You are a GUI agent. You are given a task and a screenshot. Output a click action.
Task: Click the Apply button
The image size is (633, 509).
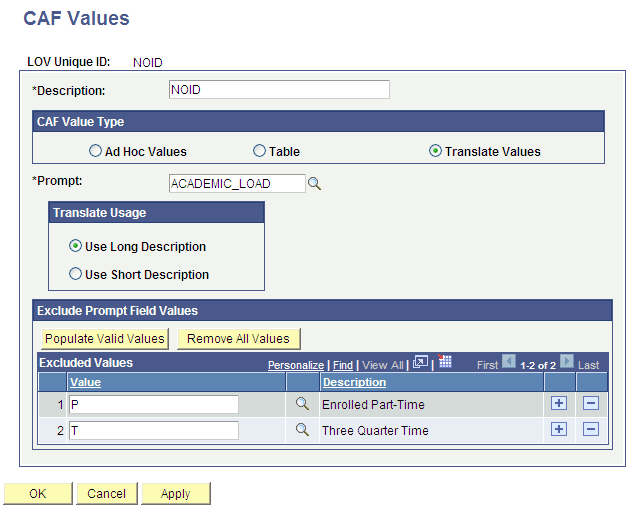[x=176, y=493]
